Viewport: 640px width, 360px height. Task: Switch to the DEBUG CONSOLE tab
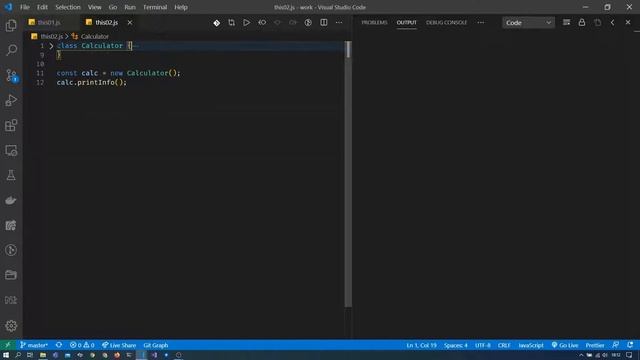click(x=446, y=22)
